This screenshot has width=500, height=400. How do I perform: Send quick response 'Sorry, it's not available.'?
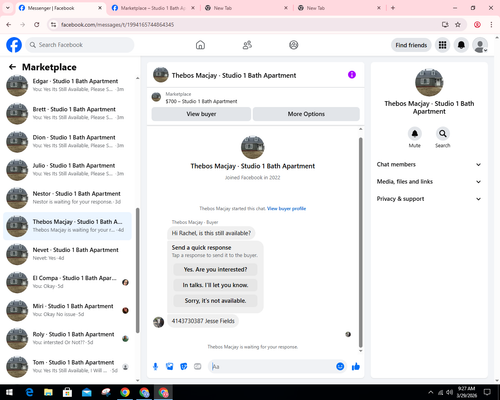point(215,301)
